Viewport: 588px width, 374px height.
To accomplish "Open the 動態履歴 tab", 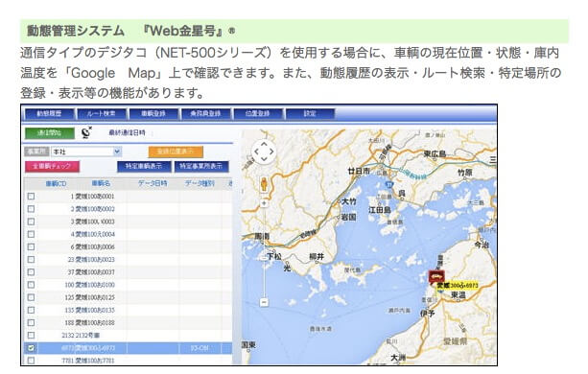I will 49,113.
